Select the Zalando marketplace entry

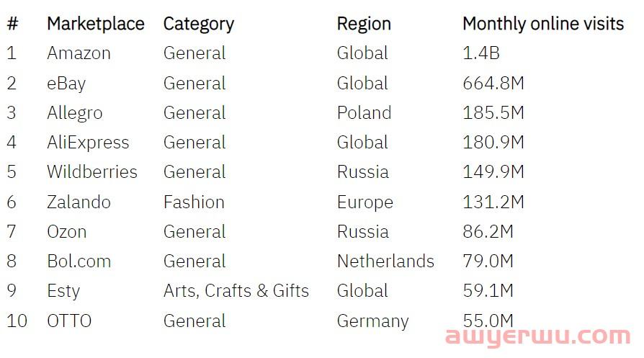(79, 202)
